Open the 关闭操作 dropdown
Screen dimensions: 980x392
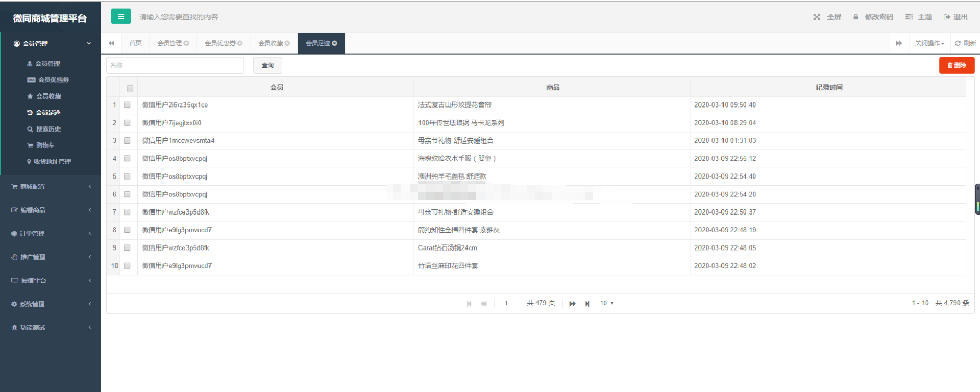tap(929, 43)
